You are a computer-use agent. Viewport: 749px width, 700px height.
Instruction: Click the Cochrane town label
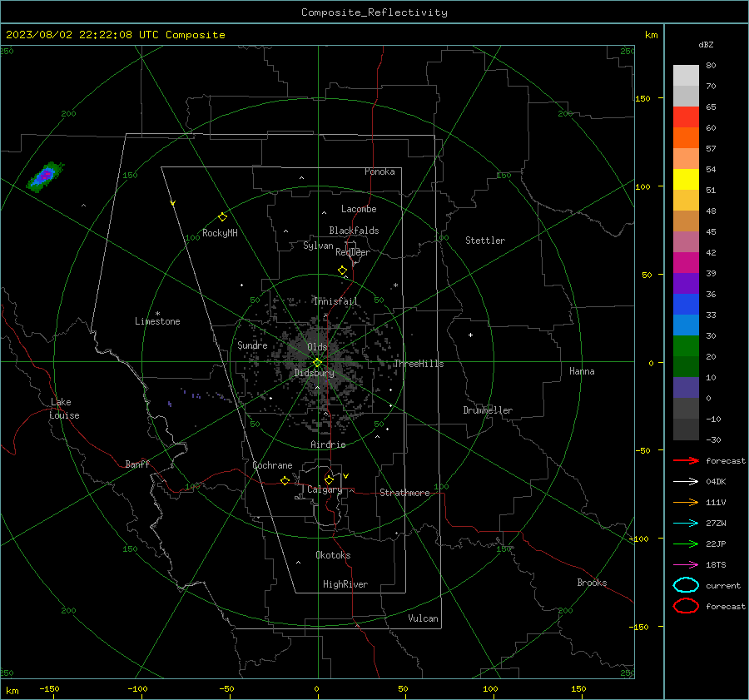point(272,465)
